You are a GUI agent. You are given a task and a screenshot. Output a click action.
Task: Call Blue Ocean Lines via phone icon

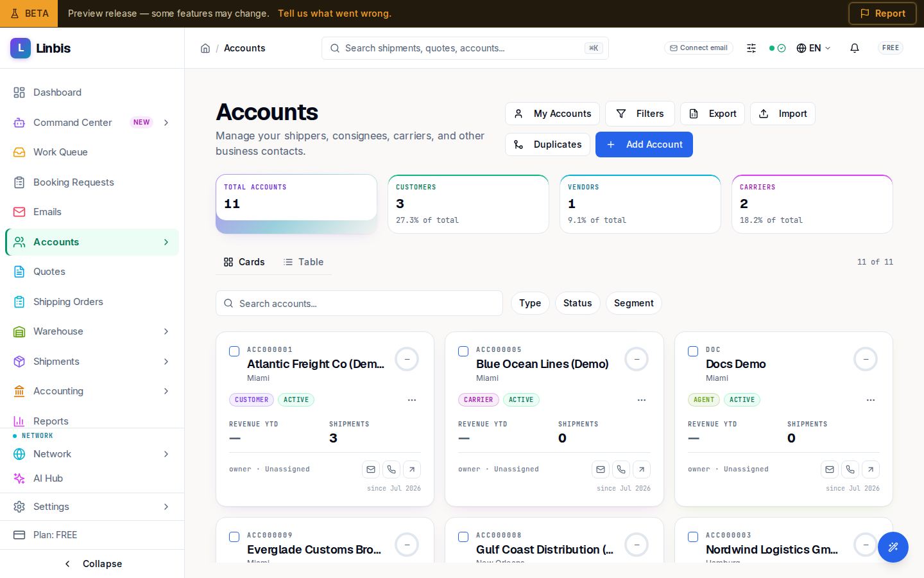tap(621, 469)
